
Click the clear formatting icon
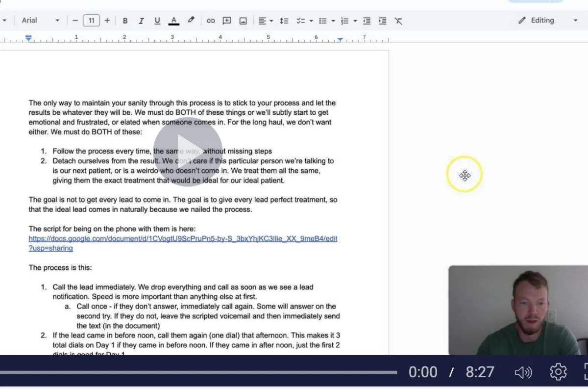pyautogui.click(x=398, y=21)
